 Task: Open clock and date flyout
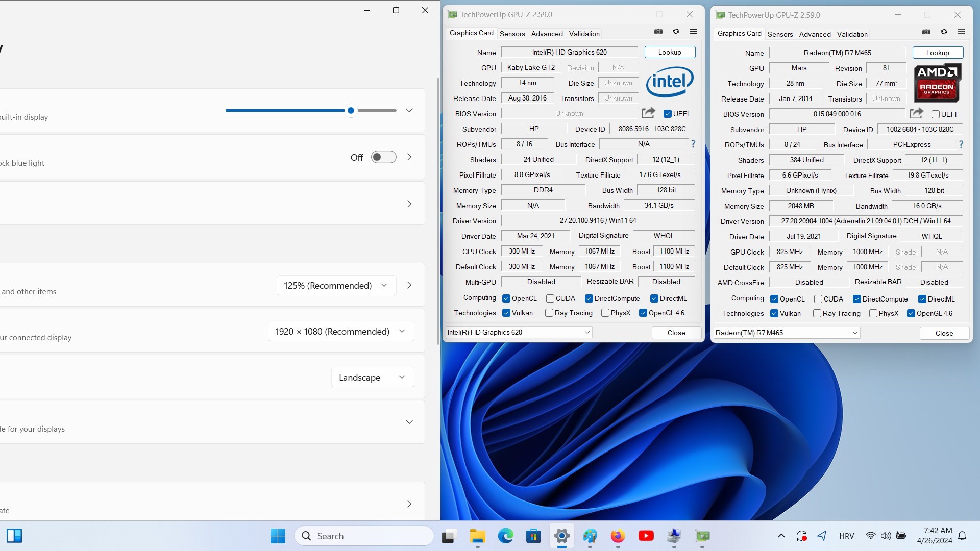(x=935, y=536)
